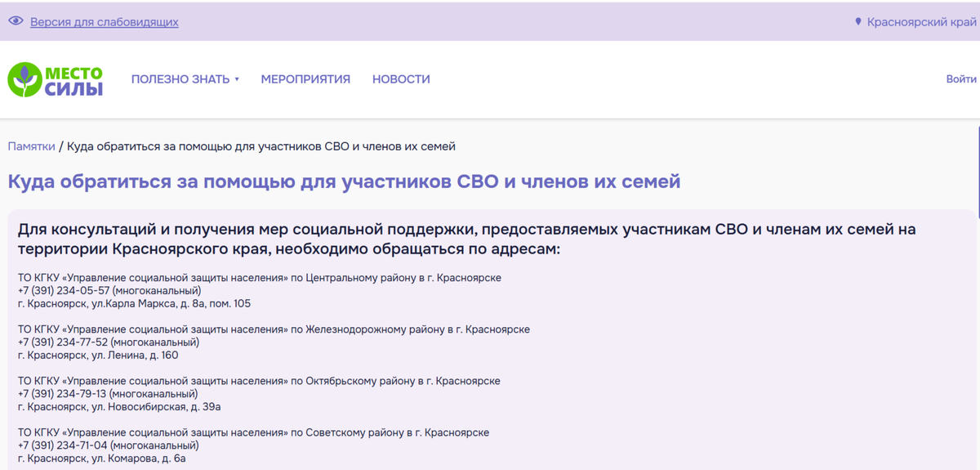Click phone number +7 (391) 234-77-52
This screenshot has width=980, height=470.
63,342
